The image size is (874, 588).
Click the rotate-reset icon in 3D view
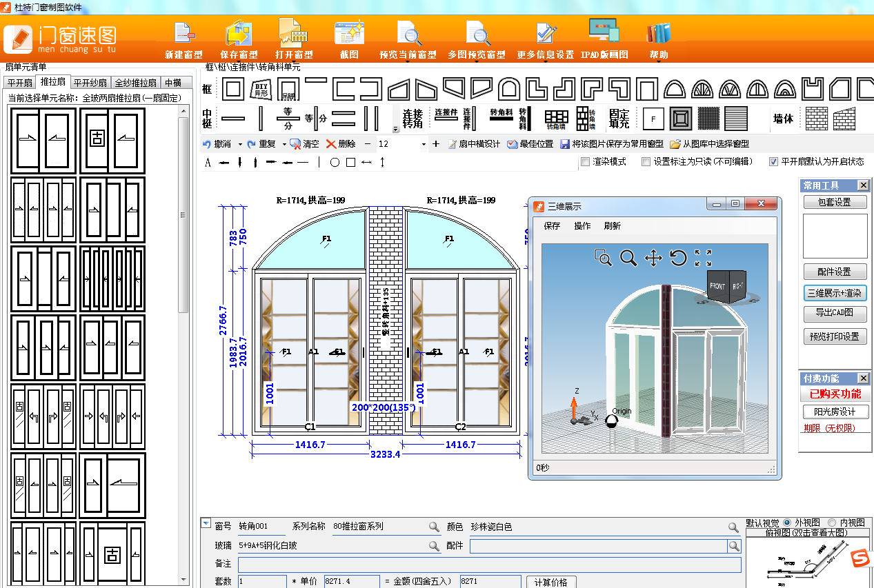[678, 258]
